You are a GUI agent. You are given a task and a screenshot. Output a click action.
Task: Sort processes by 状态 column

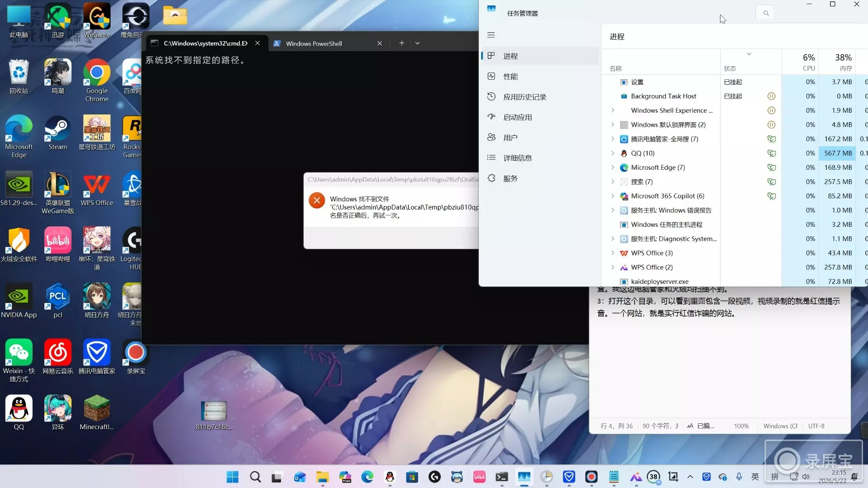751,62
